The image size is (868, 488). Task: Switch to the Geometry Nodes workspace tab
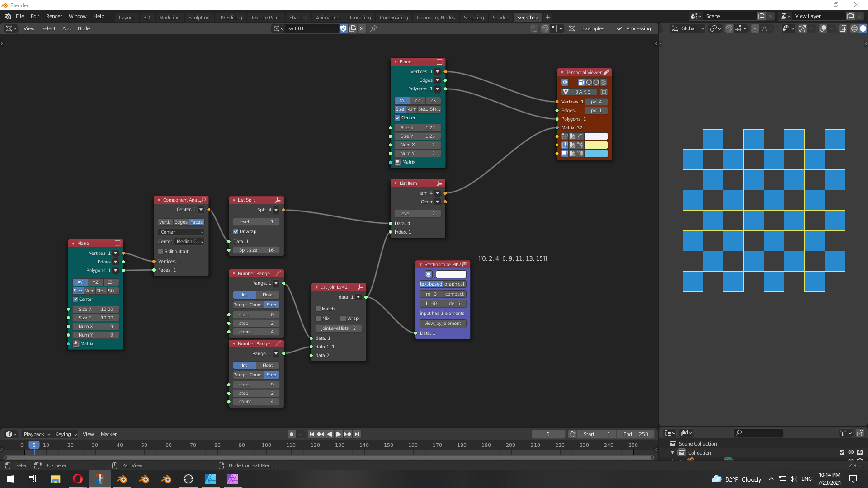(435, 18)
